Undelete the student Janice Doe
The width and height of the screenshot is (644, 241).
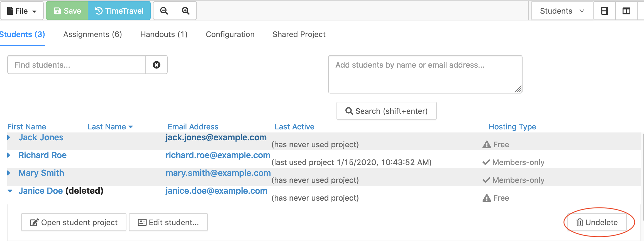[x=597, y=222]
